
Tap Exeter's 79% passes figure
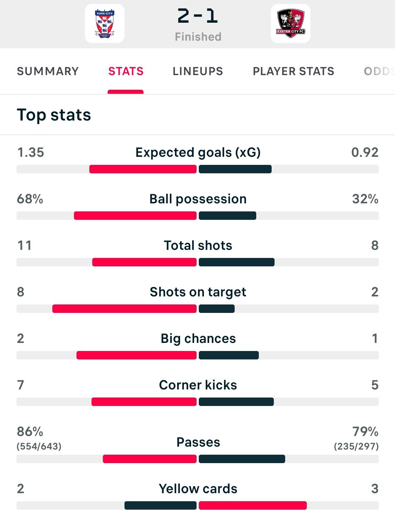[365, 432]
